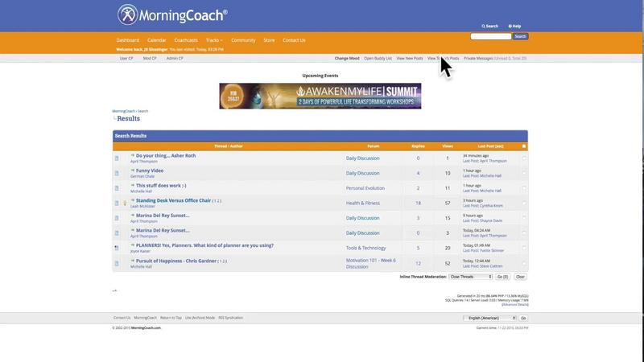Click thread status icon for Pursuit of Happiness
Viewport: 644px width, 362px height.
click(117, 264)
